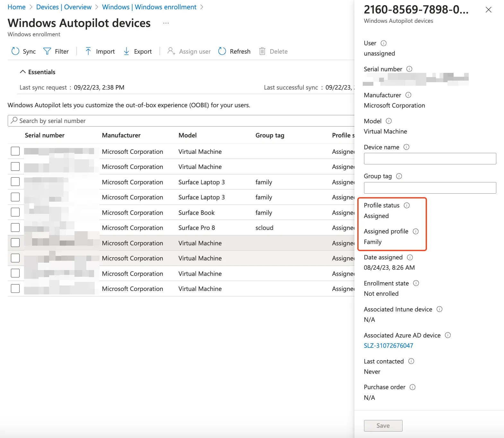The height and width of the screenshot is (438, 504).
Task: Focus the Search by serial number box
Action: pos(181,121)
